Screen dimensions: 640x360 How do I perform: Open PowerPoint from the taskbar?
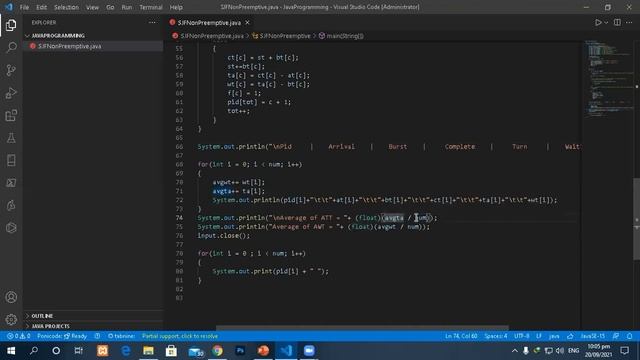click(263, 351)
